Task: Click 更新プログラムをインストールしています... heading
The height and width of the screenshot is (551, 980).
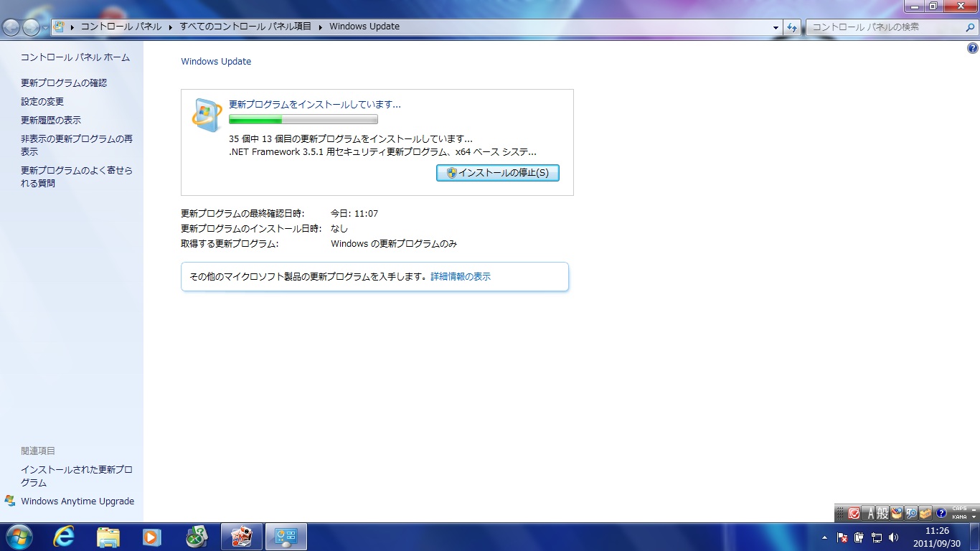Action: coord(314,104)
